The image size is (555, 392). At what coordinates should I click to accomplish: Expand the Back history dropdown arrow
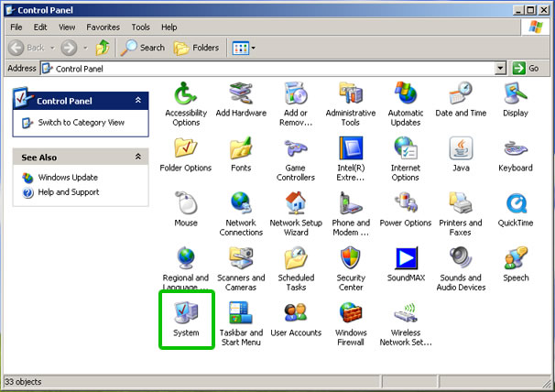[52, 48]
